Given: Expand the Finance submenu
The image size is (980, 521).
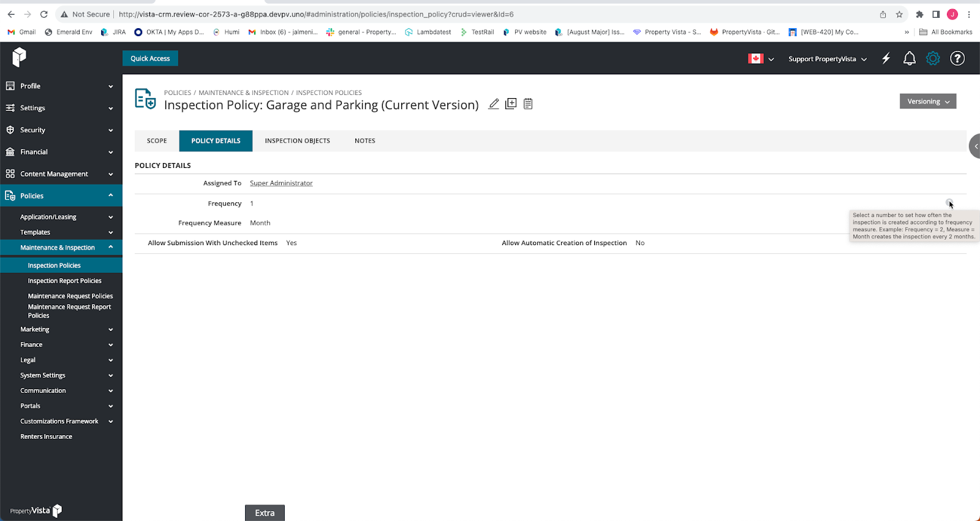Looking at the screenshot, I should 61,344.
